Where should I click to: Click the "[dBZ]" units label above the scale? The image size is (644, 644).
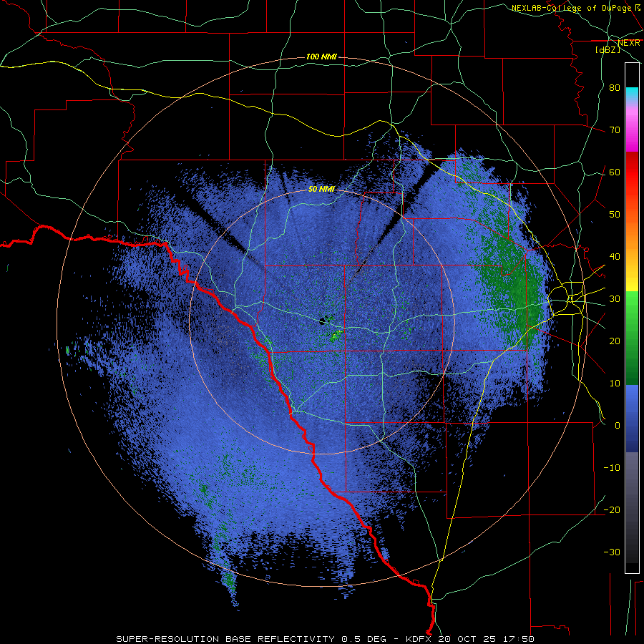608,49
